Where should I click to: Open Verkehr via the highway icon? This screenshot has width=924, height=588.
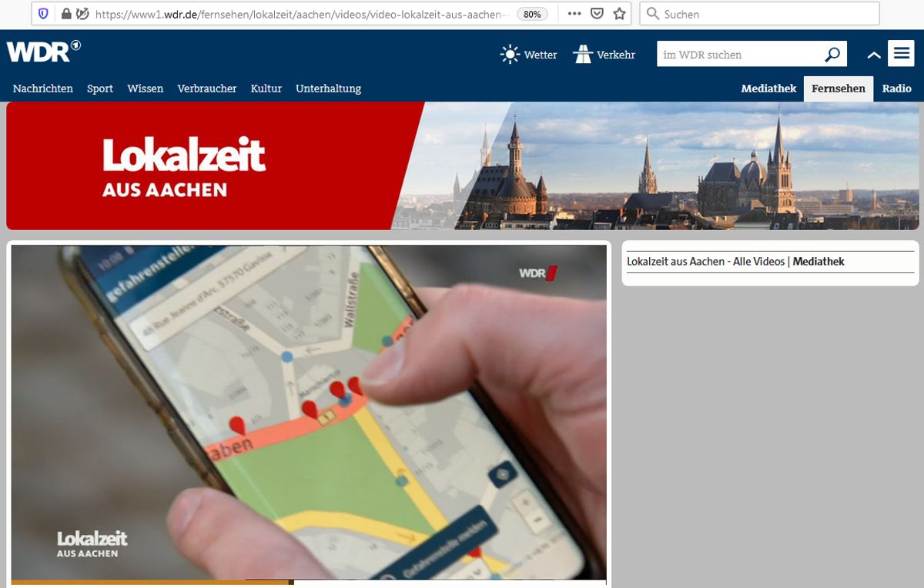coord(583,55)
